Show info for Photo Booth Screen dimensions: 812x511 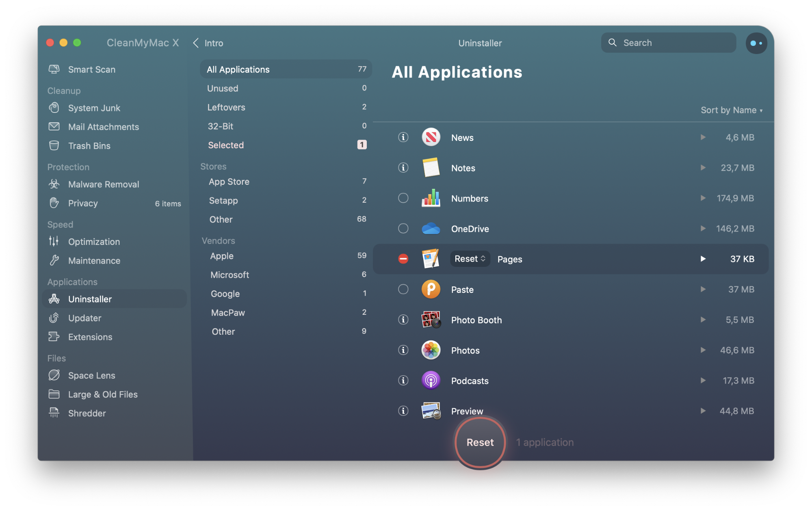(403, 320)
